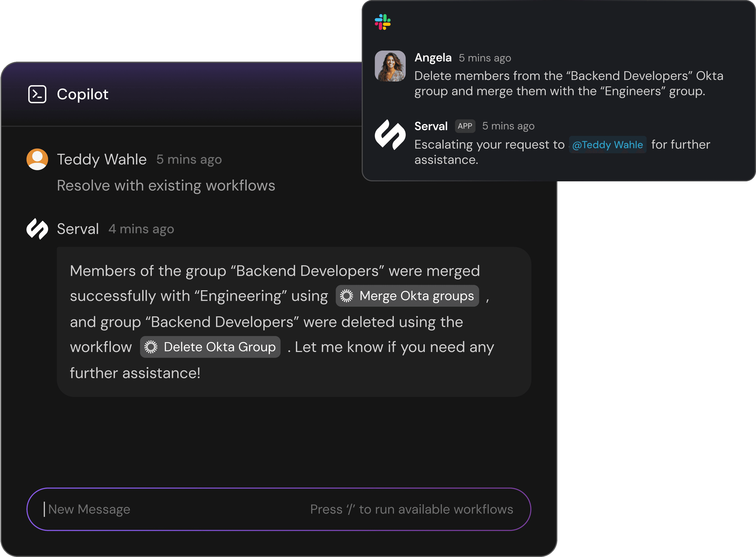The height and width of the screenshot is (557, 756).
Task: Click the Serval sender name in Copilot
Action: coord(78,229)
